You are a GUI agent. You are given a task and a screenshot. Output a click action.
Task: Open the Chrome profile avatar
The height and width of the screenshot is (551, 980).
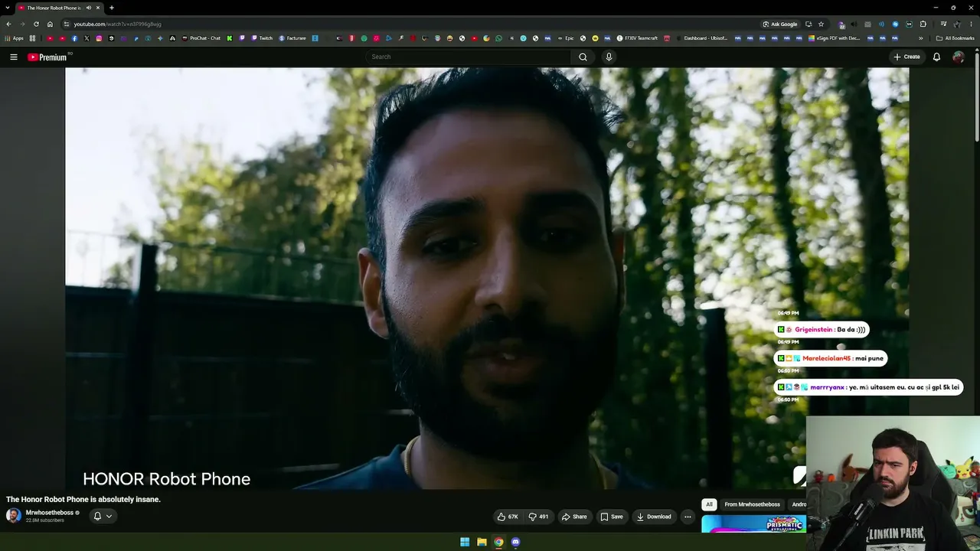point(957,24)
